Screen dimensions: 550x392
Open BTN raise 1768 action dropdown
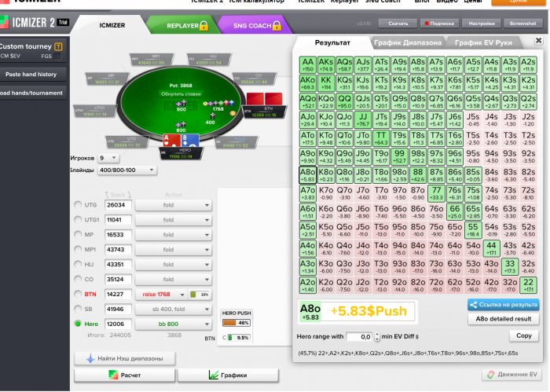[x=161, y=294]
